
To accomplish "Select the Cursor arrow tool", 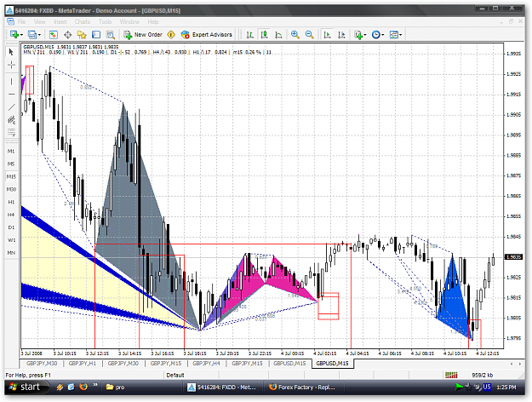I will coord(11,52).
